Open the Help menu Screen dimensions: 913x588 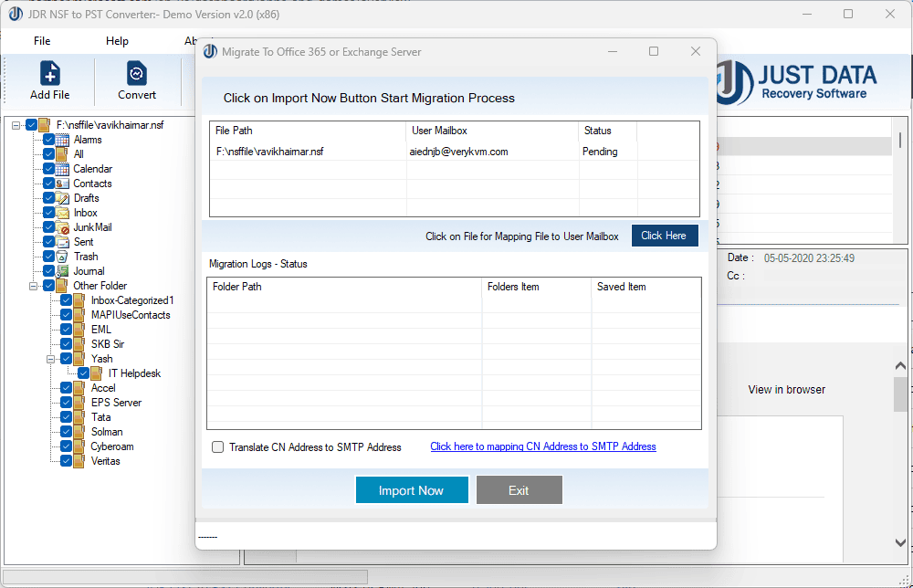point(117,40)
